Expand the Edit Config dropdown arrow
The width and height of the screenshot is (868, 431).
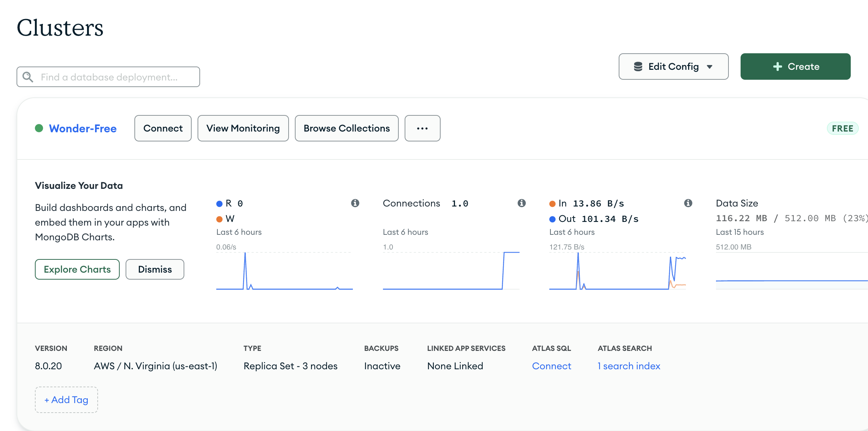(x=709, y=67)
